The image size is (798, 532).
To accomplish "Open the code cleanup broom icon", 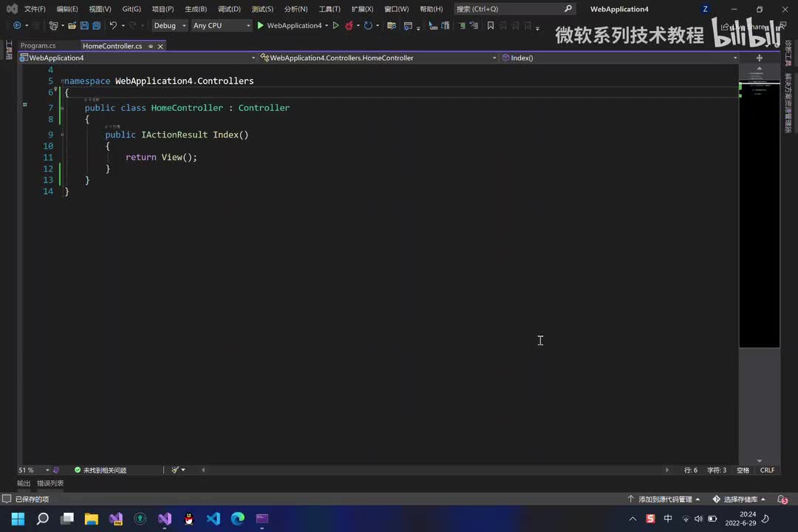I will (x=175, y=470).
